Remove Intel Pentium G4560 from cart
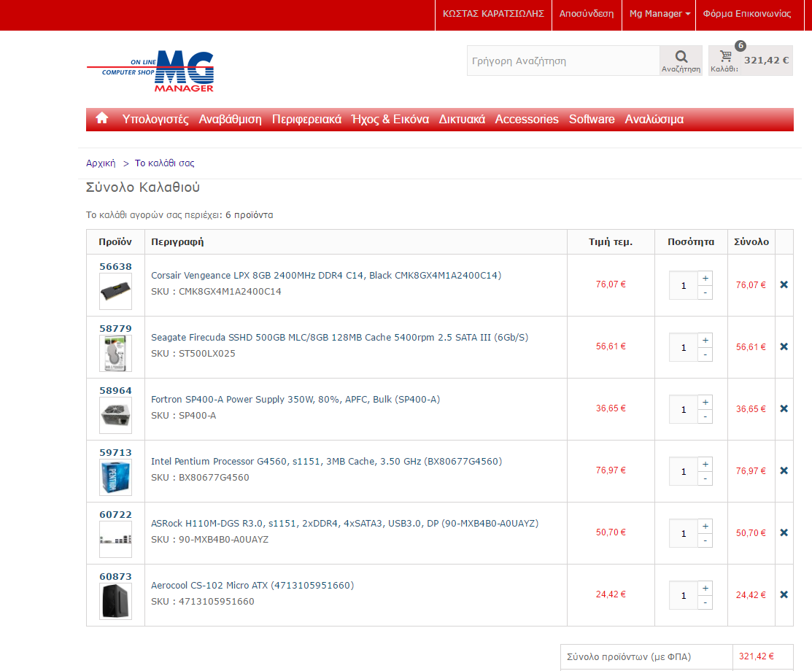Viewport: 812px width, 671px height. point(784,470)
